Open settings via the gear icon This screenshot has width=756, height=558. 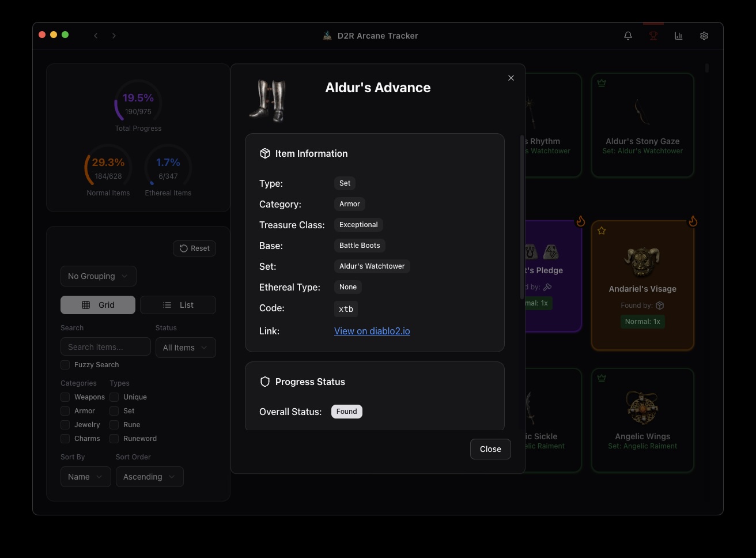pyautogui.click(x=704, y=36)
